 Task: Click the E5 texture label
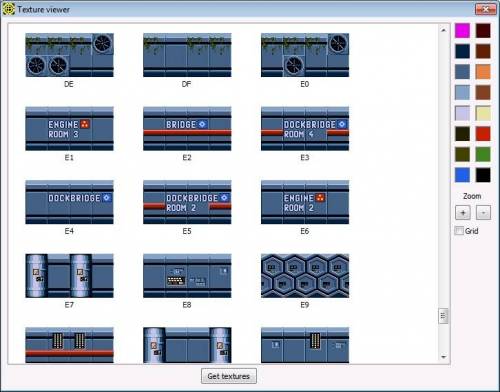point(187,231)
